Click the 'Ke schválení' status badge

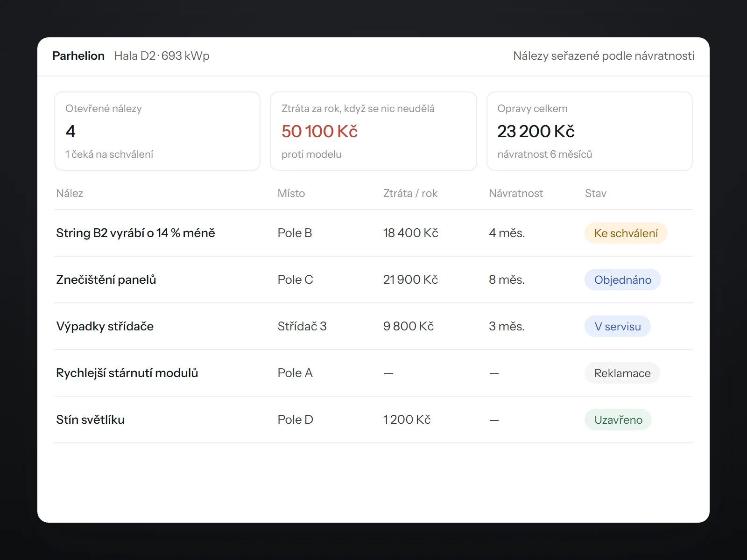click(626, 233)
